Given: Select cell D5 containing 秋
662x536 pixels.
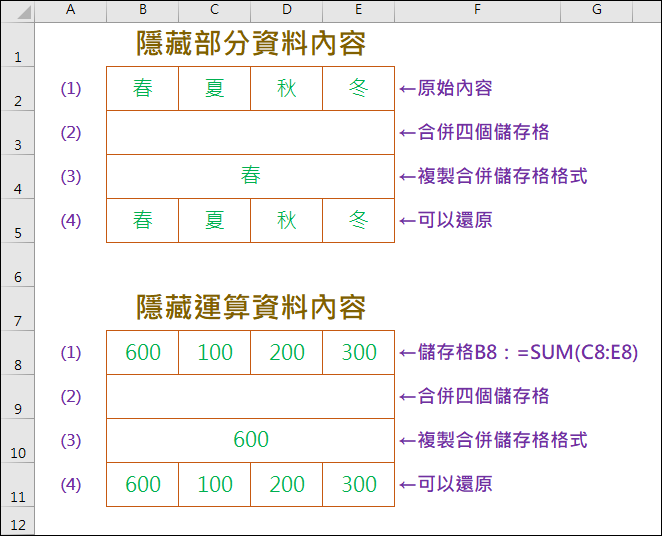Looking at the screenshot, I should click(287, 221).
